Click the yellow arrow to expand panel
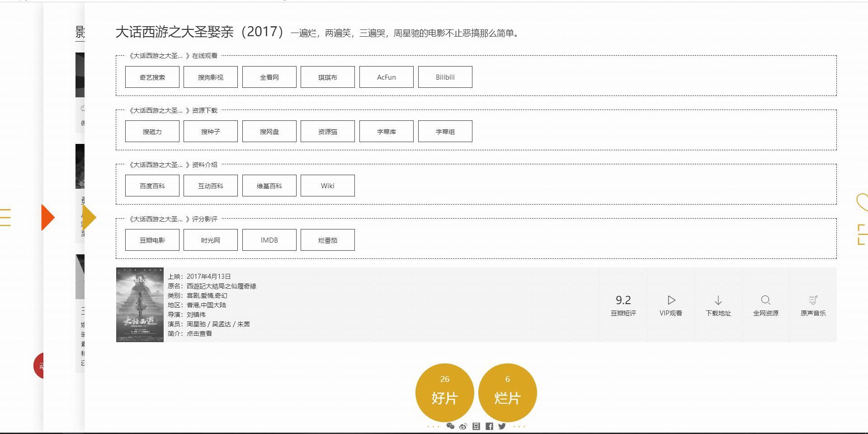Screen dimensions: 868x434 pyautogui.click(x=90, y=217)
